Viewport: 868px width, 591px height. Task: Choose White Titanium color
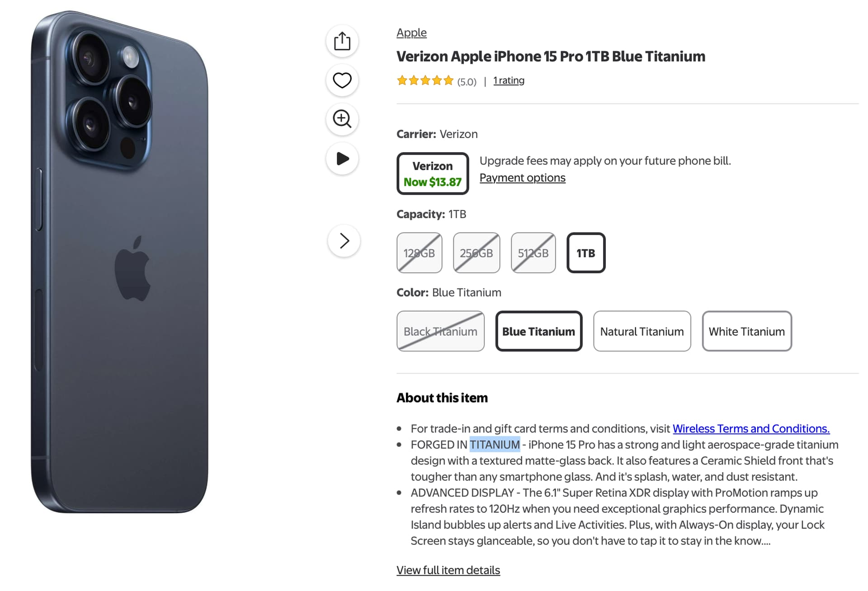pyautogui.click(x=747, y=331)
